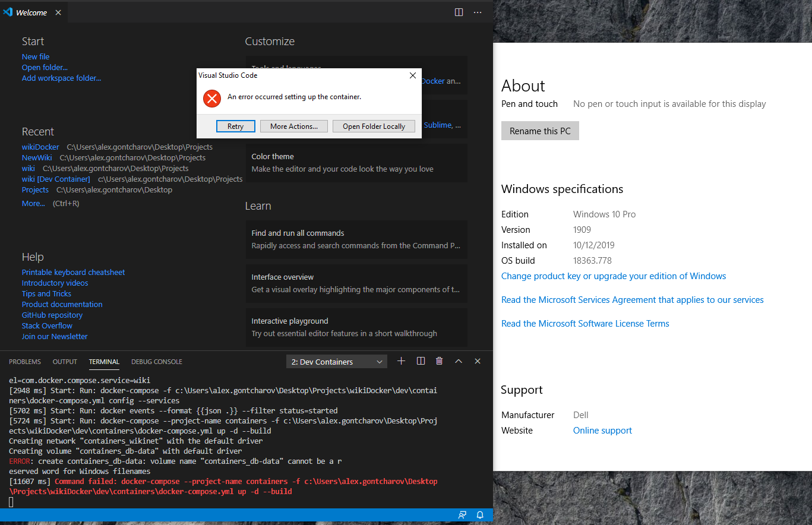This screenshot has height=525, width=812.
Task: Click Online support link
Action: 602,431
